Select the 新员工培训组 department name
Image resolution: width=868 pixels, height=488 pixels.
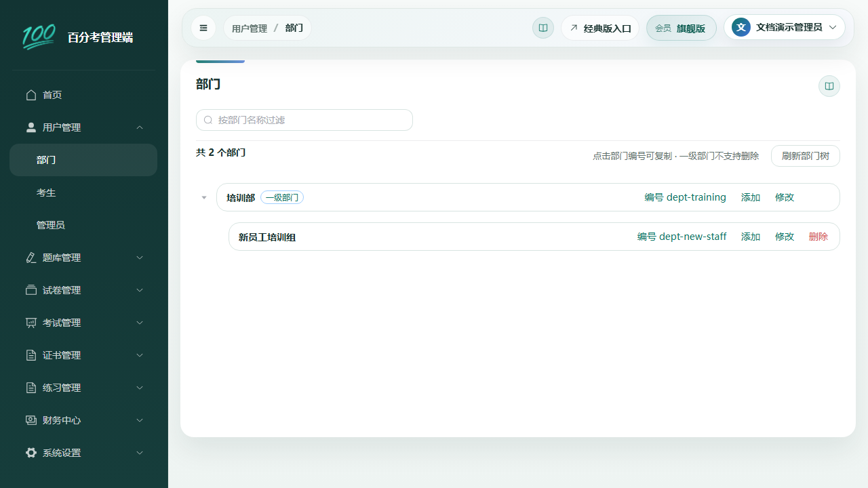point(267,237)
